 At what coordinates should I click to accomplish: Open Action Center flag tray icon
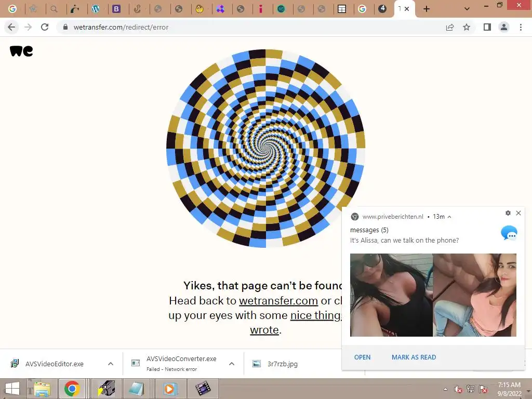(x=483, y=389)
